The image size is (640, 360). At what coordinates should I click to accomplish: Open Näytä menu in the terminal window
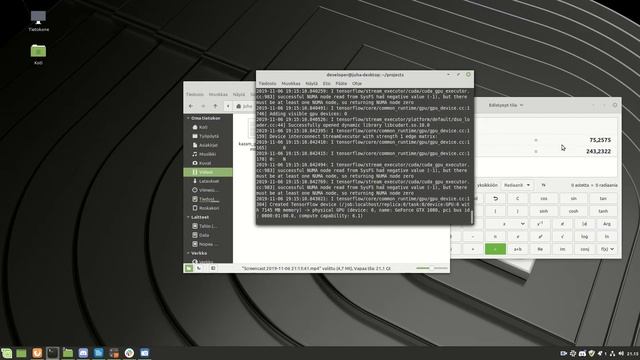pyautogui.click(x=311, y=83)
